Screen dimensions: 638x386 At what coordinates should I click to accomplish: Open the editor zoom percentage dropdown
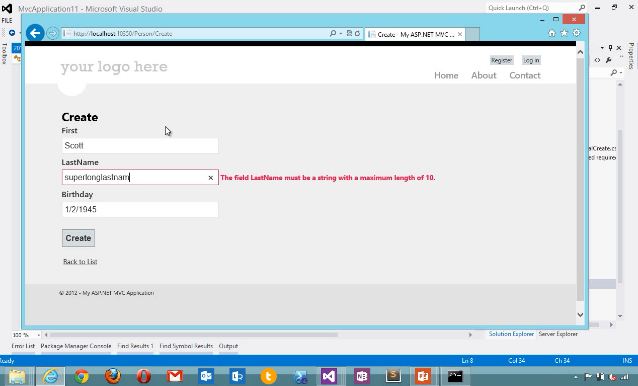39,335
